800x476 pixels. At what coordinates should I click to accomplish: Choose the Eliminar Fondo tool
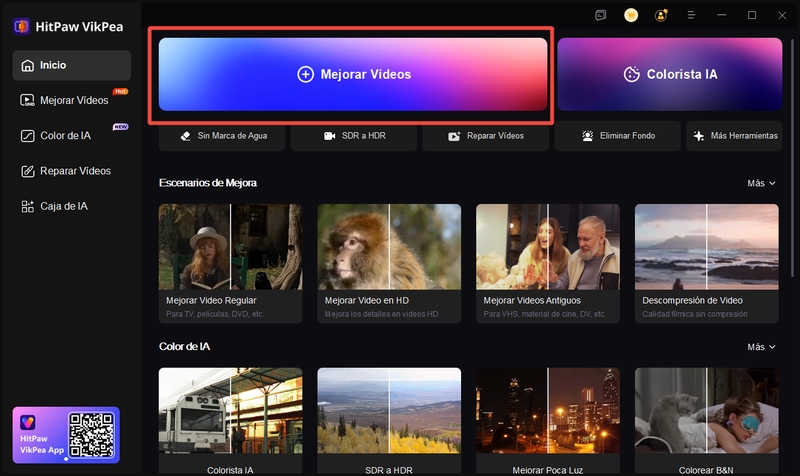pos(616,135)
